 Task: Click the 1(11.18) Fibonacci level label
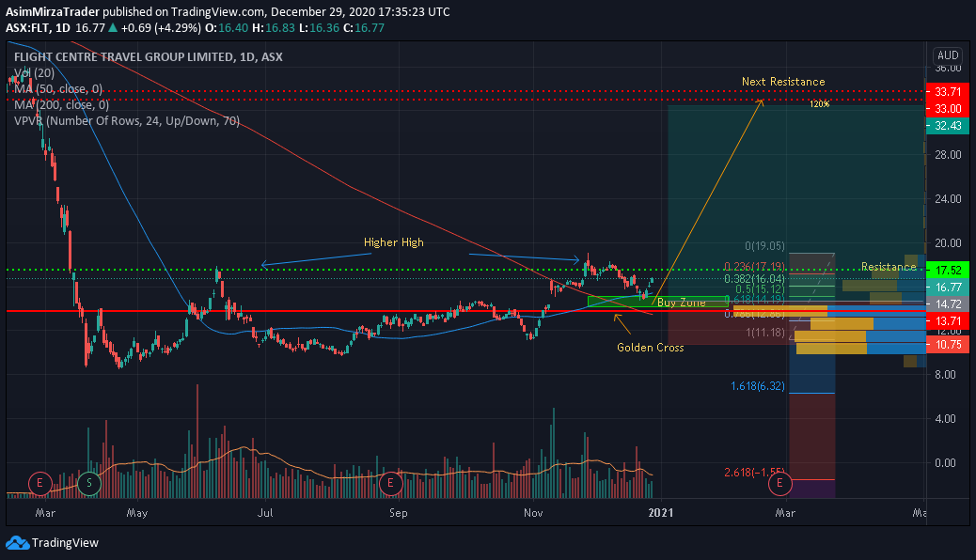tap(765, 333)
